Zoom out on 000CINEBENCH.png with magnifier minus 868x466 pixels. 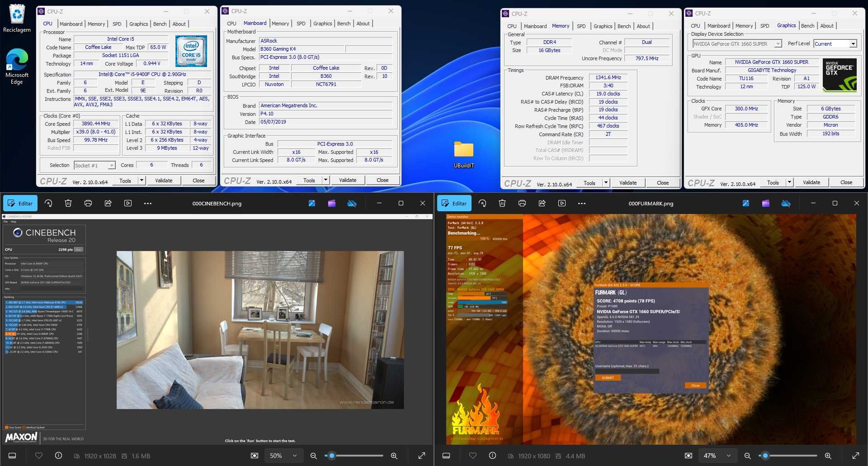pos(313,456)
